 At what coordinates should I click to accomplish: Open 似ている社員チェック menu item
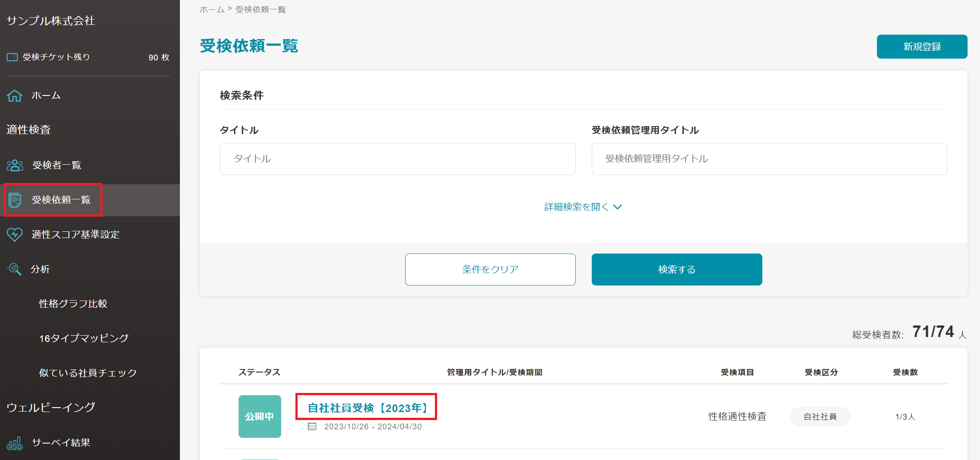point(87,373)
